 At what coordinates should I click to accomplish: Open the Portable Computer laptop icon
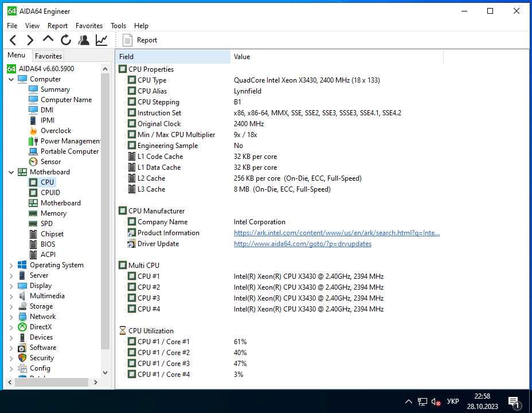[x=33, y=151]
